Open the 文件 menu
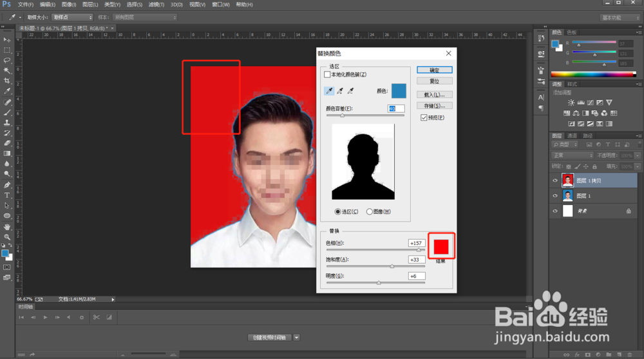This screenshot has height=359, width=644. 26,5
